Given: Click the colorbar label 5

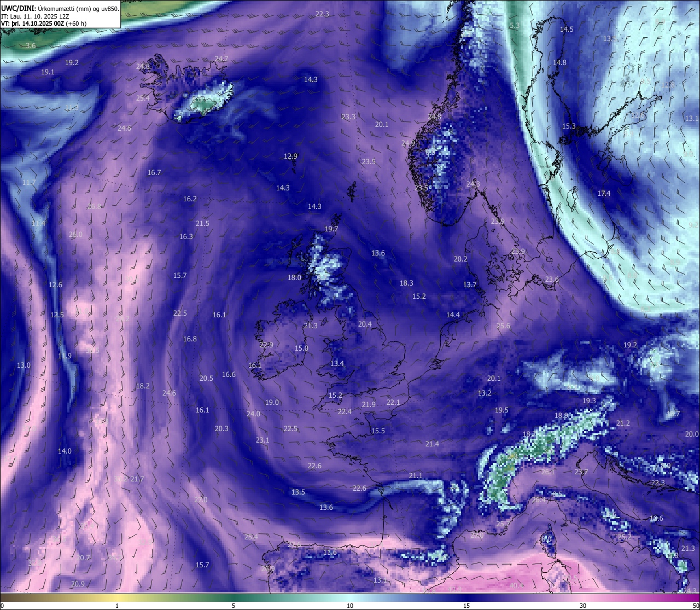Looking at the screenshot, I should pos(234,606).
